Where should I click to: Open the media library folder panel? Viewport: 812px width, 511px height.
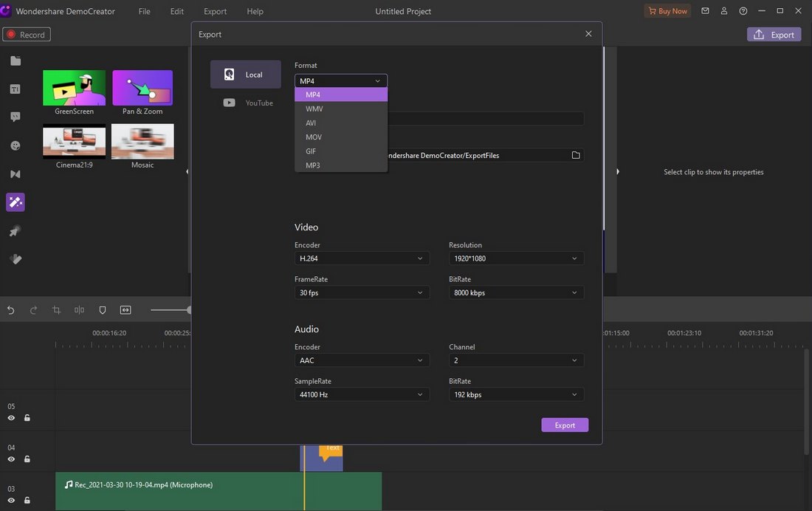[x=16, y=61]
